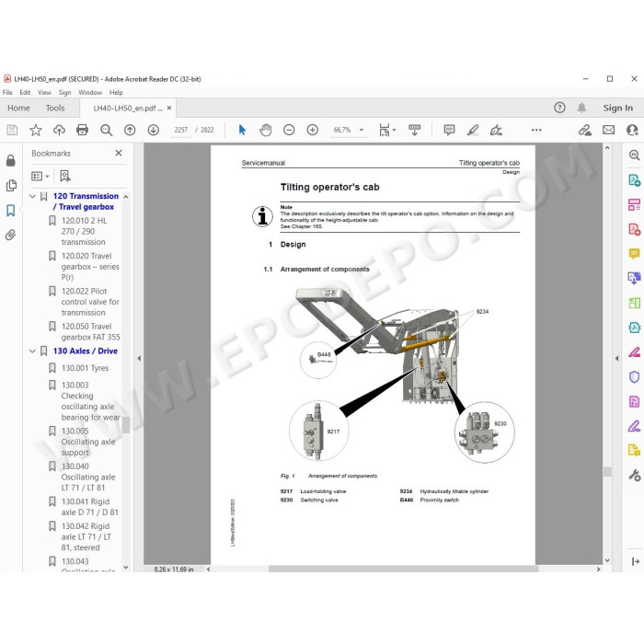Image resolution: width=644 pixels, height=644 pixels.
Task: Click the Bookmarks panel scrollbar thumb
Action: 126,425
